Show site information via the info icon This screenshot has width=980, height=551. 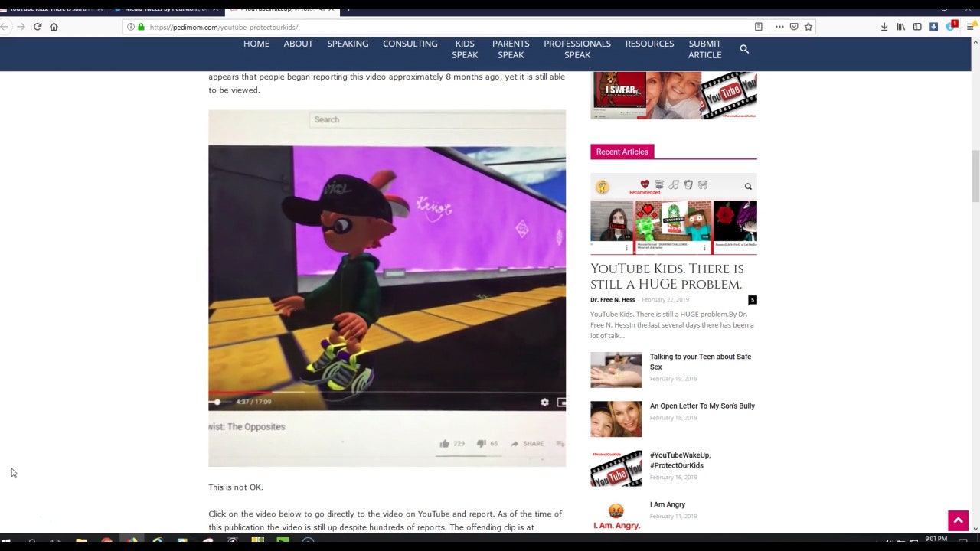click(x=131, y=27)
